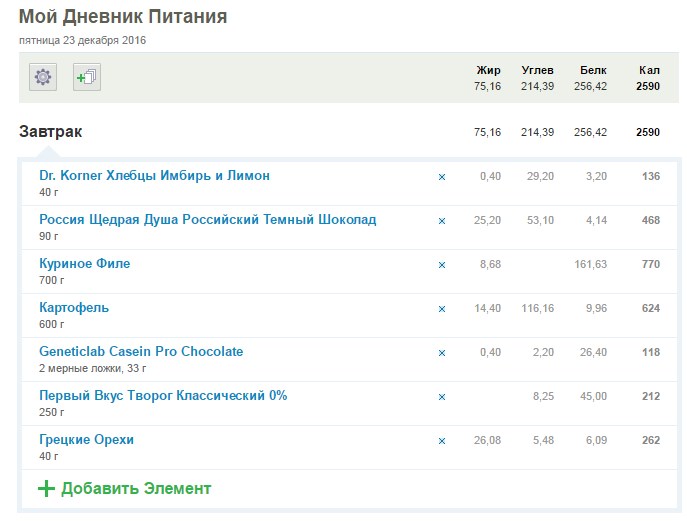
Task: Click the Мой Дневник Питания title
Action: [x=123, y=17]
